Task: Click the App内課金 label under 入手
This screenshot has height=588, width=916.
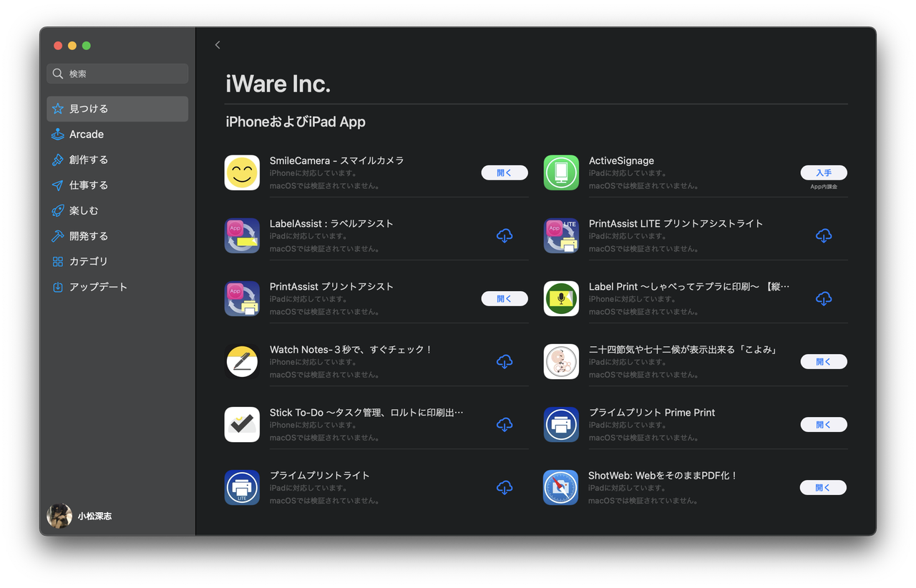Action: point(824,187)
